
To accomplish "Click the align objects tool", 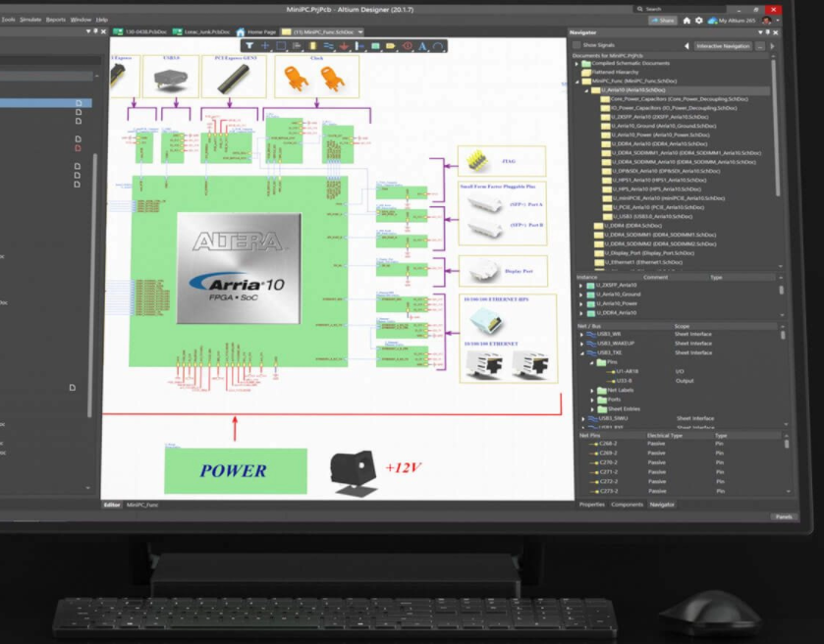I will pos(297,46).
